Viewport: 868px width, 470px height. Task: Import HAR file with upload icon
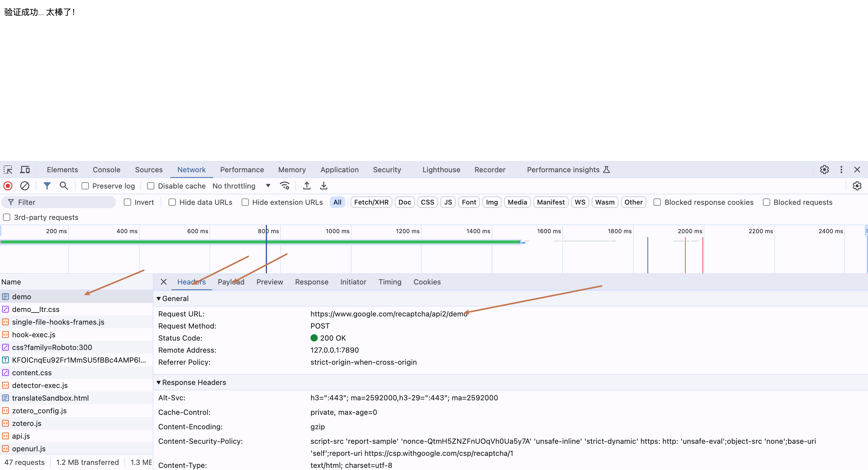tap(307, 186)
